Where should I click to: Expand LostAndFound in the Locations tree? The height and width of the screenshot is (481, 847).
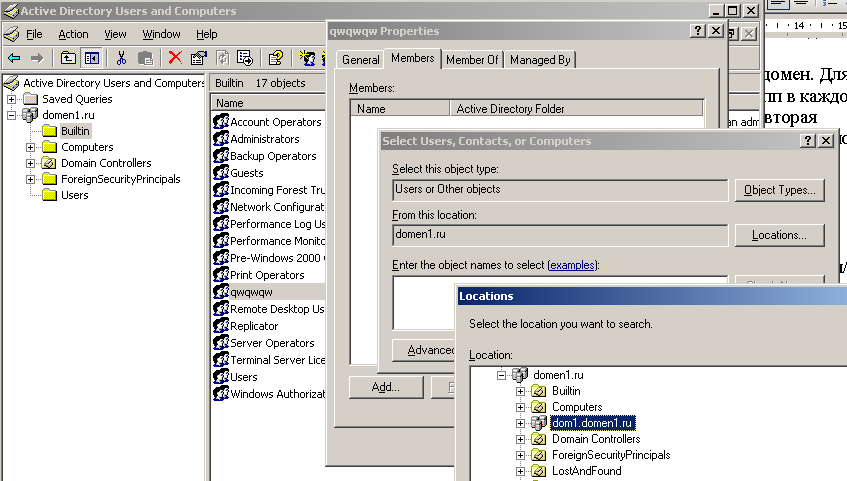tap(520, 471)
